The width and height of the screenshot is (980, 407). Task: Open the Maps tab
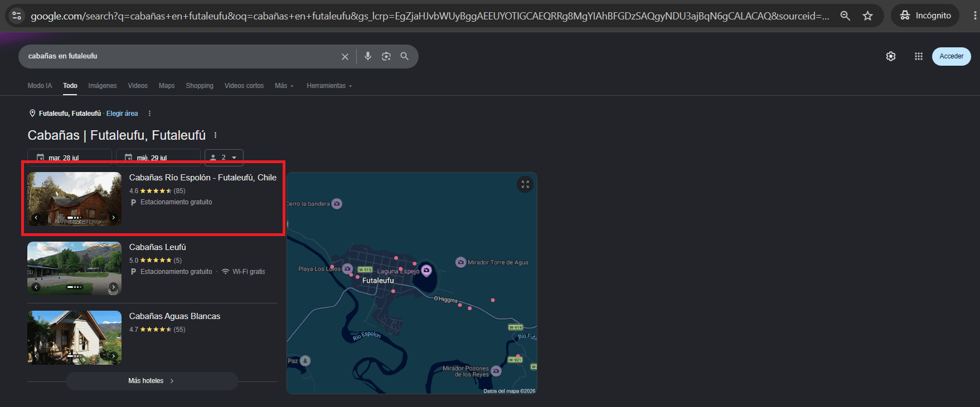(x=167, y=86)
